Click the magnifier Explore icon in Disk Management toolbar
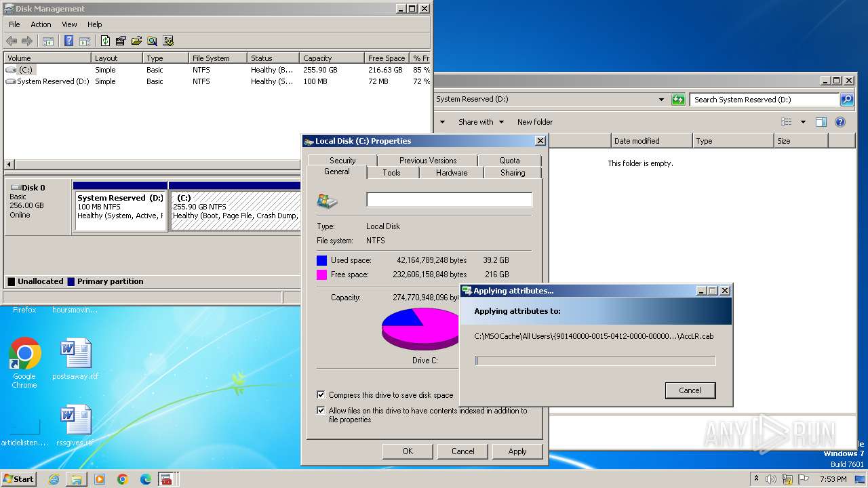The height and width of the screenshot is (488, 868). [x=153, y=41]
